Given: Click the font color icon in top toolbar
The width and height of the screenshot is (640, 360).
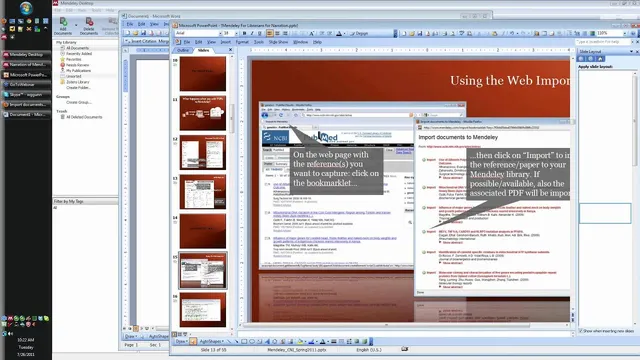Looking at the screenshot, I should [339, 33].
